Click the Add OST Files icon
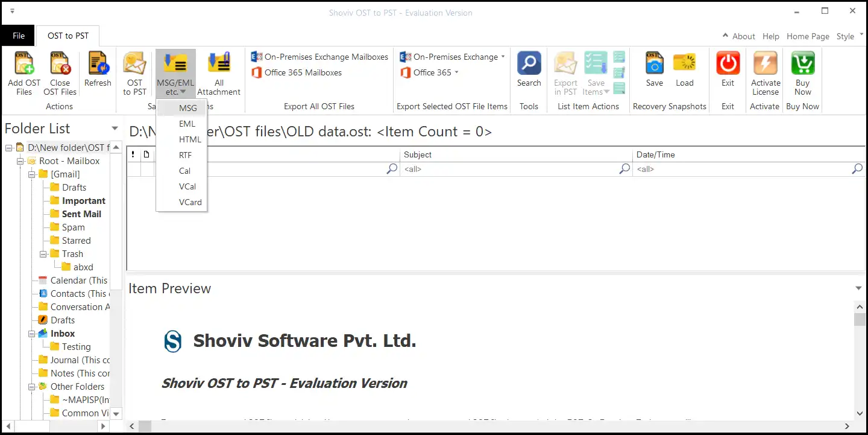Screen dimensions: 868x435 [x=24, y=63]
